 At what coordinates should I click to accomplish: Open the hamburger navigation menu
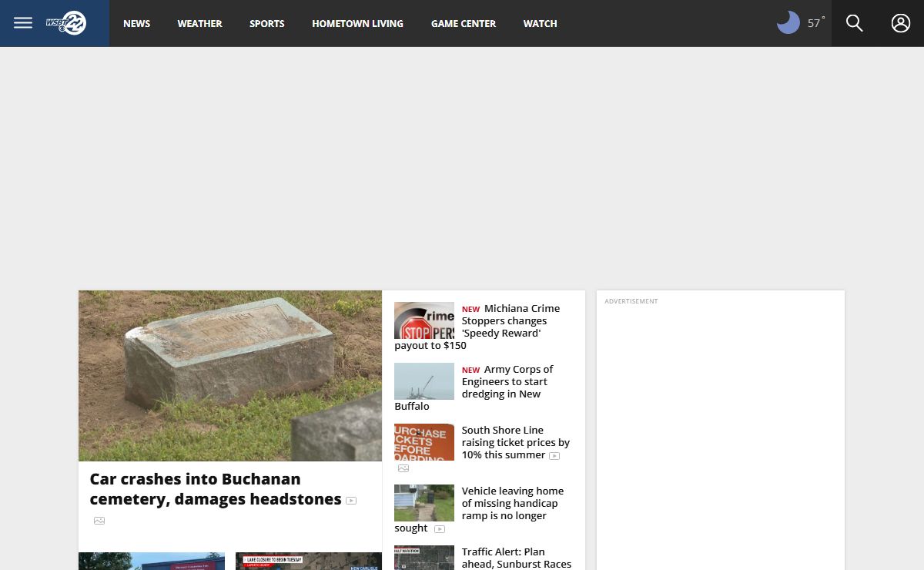[x=23, y=23]
